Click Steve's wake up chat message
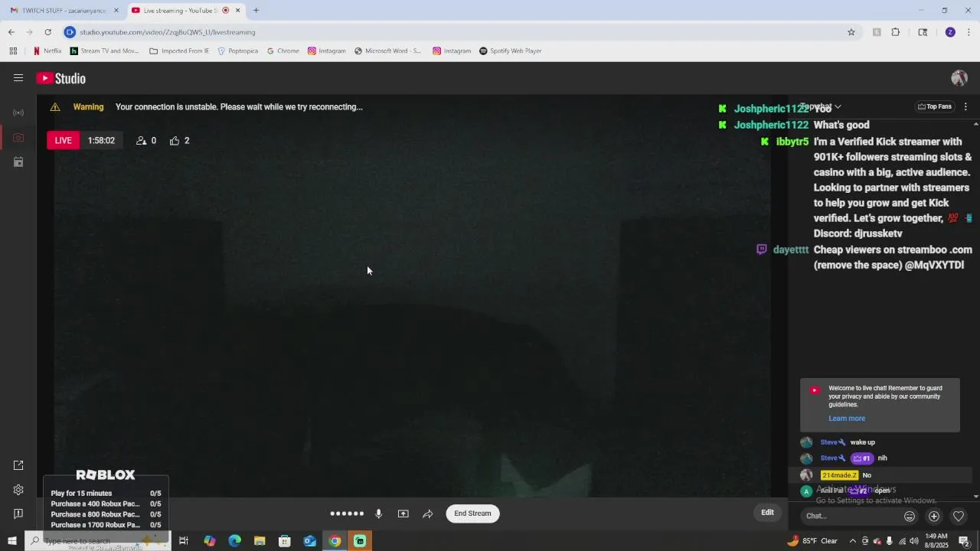The height and width of the screenshot is (551, 980). [x=862, y=442]
